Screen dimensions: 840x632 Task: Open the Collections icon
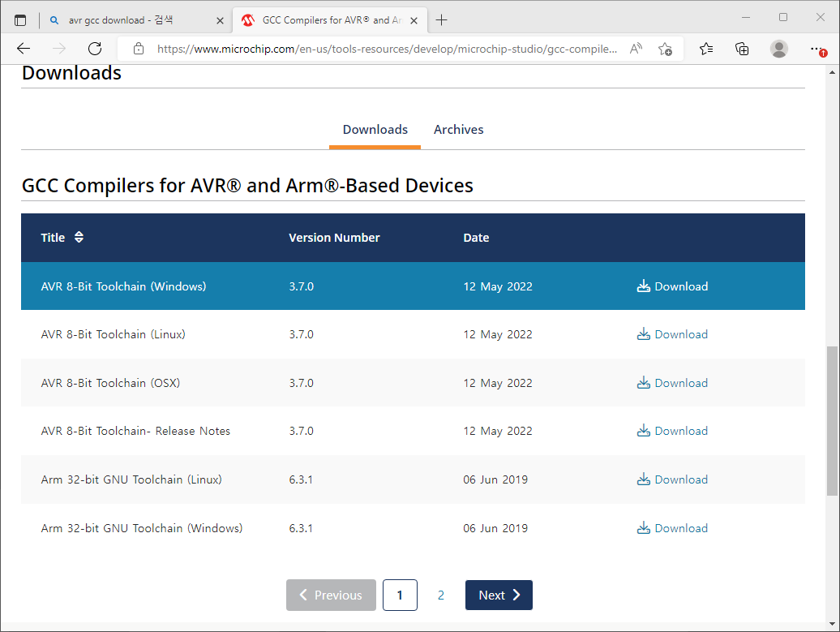742,49
